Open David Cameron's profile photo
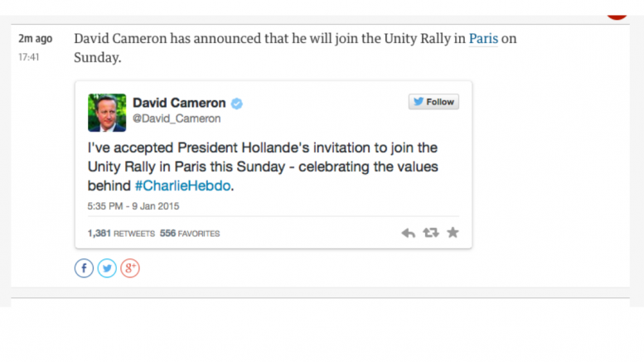Viewport: 644px width, 362px height. pyautogui.click(x=107, y=113)
